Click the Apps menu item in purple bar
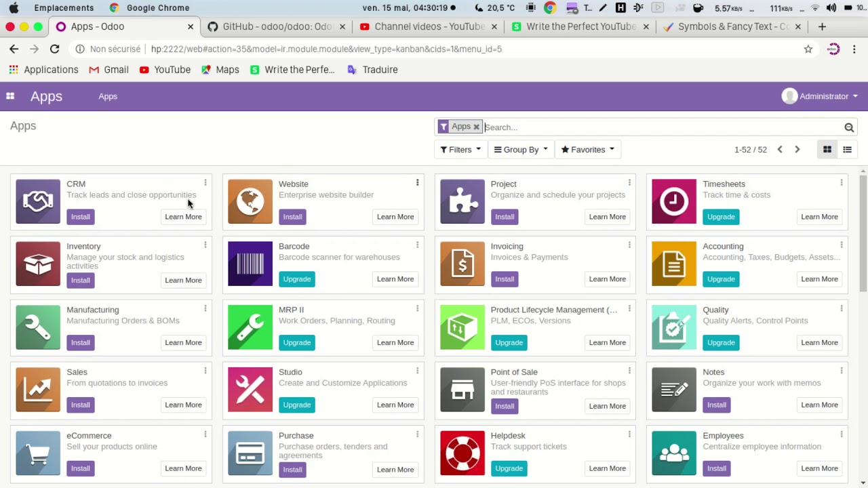The image size is (868, 488). pyautogui.click(x=108, y=96)
